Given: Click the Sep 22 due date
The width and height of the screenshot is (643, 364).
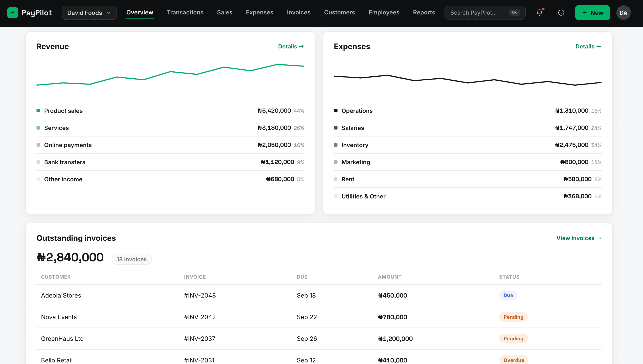Looking at the screenshot, I should click(307, 317).
